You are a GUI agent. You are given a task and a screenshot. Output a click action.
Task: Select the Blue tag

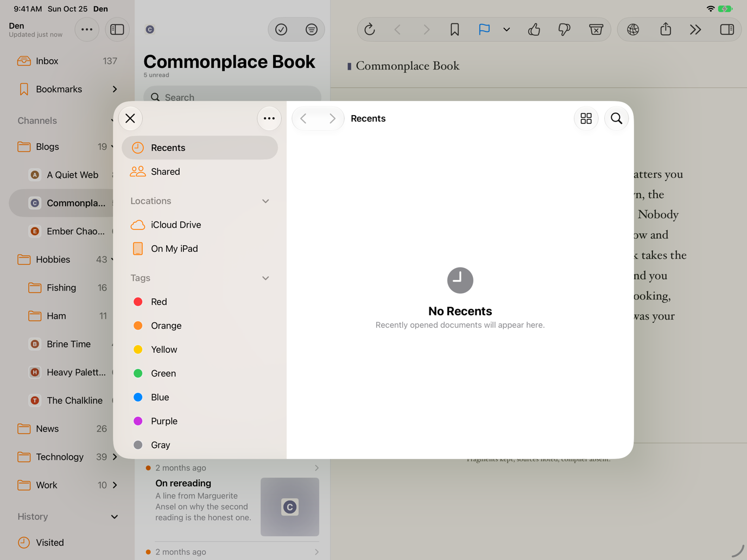point(200,397)
